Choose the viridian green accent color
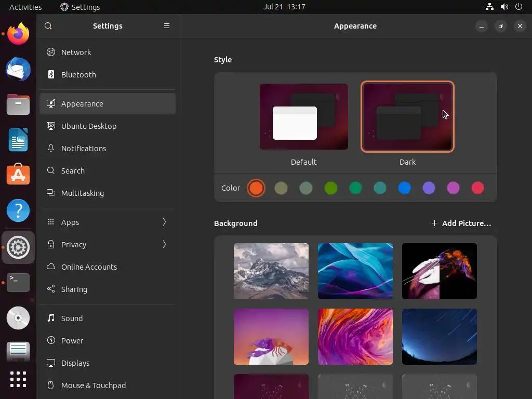532x399 pixels. point(355,188)
